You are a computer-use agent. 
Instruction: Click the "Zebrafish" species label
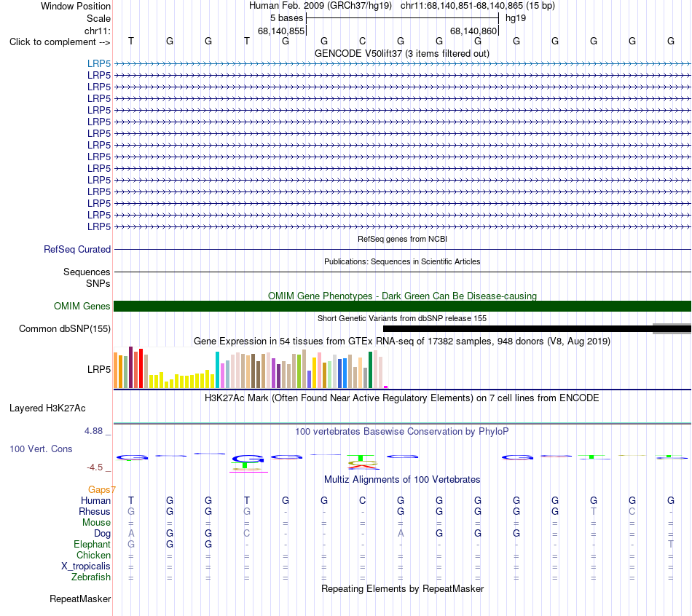(x=91, y=577)
